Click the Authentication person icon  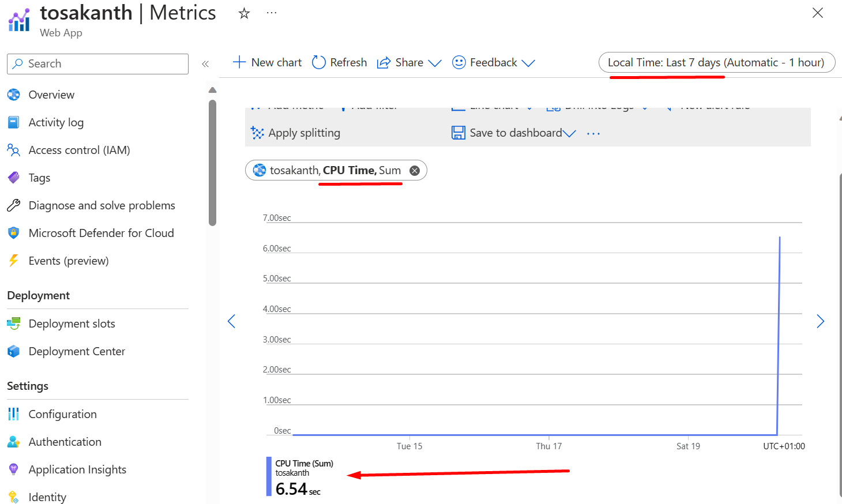point(14,442)
